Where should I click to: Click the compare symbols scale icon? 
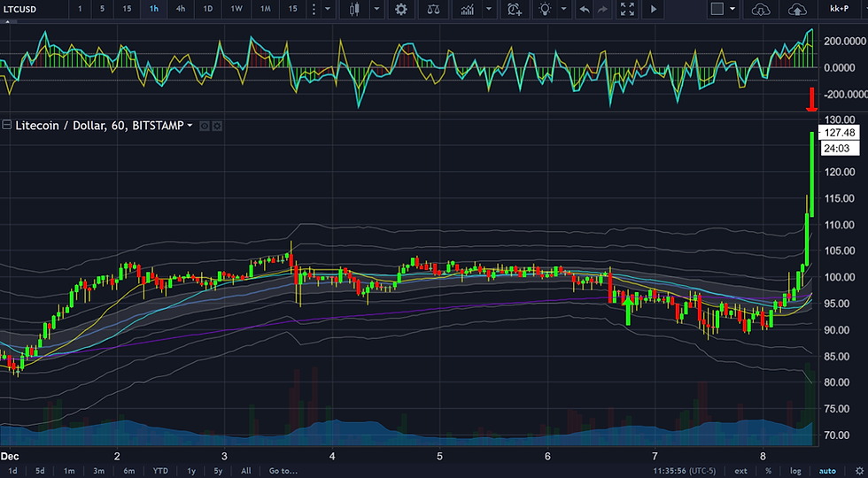click(x=433, y=9)
